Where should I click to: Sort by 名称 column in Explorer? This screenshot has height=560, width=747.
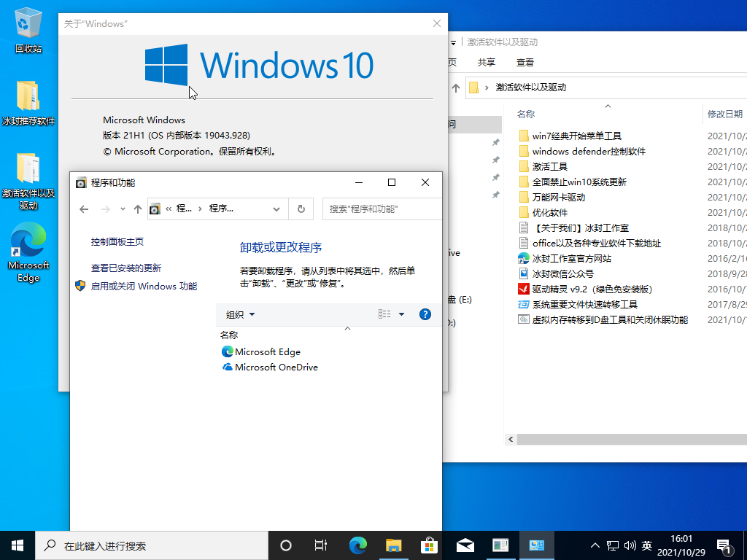point(526,114)
